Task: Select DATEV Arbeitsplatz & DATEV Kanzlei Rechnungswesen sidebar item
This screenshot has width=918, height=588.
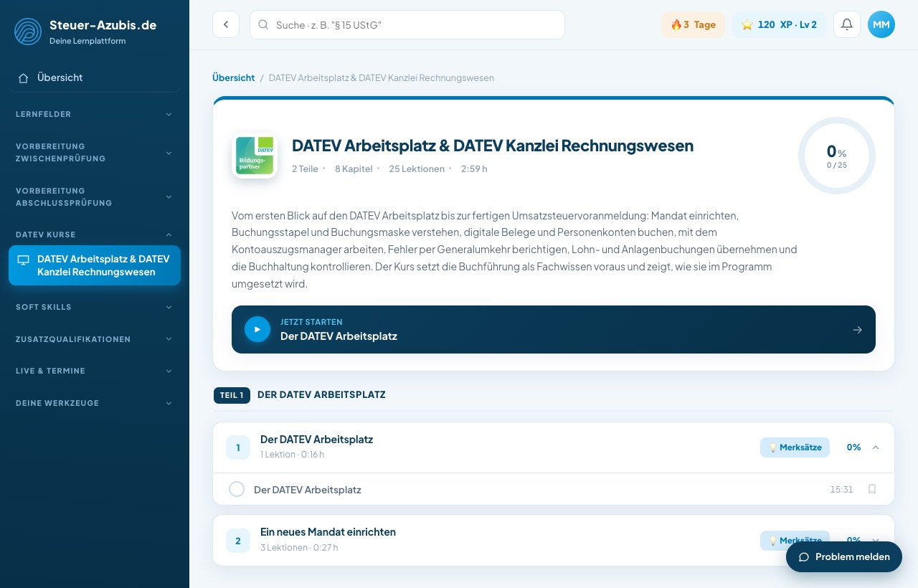Action: pyautogui.click(x=95, y=265)
